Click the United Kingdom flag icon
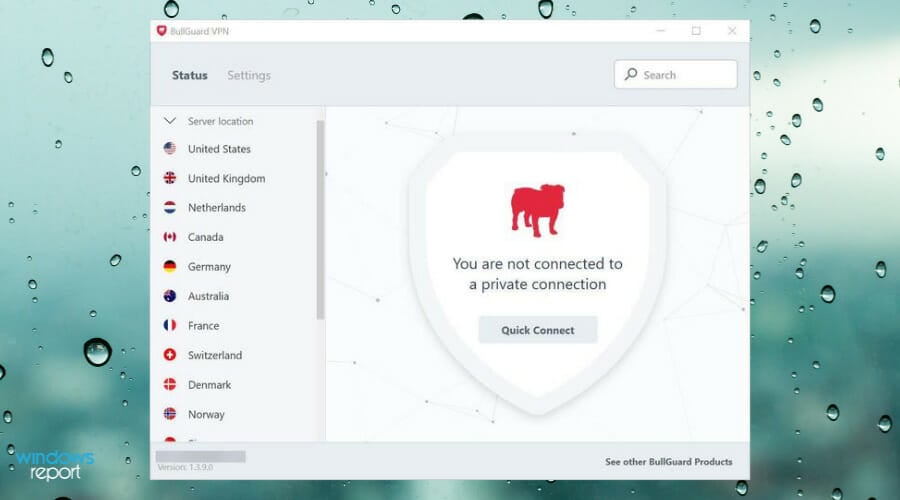900x500 pixels. click(x=170, y=178)
